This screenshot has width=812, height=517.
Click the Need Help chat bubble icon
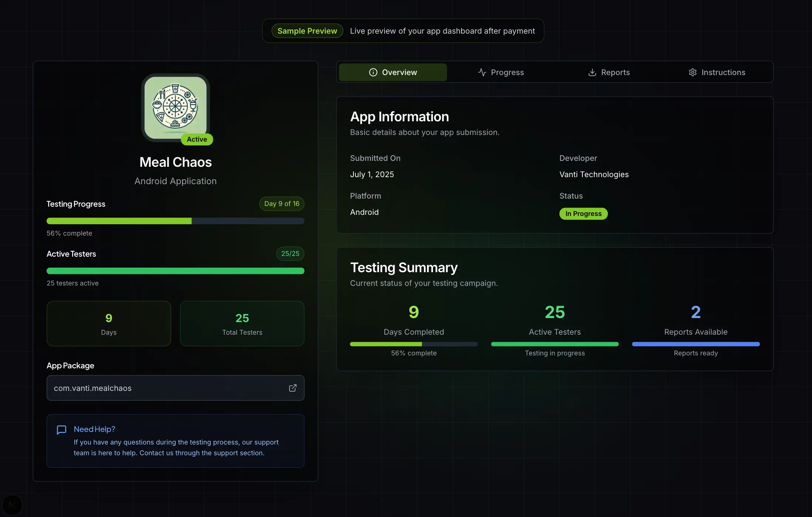[61, 430]
